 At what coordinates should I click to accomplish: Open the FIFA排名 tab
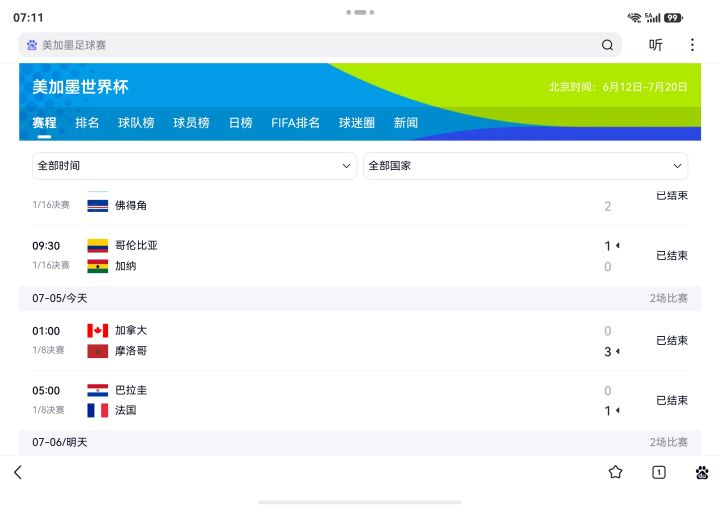click(295, 123)
